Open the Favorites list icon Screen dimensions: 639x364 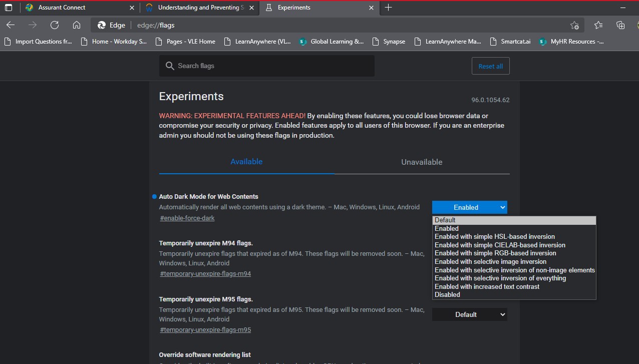coord(598,25)
